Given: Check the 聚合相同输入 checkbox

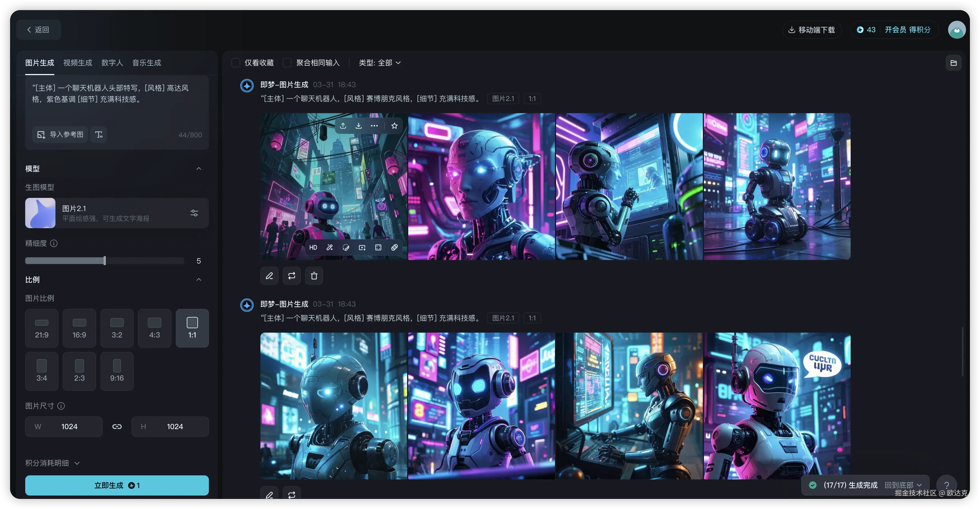Looking at the screenshot, I should click(x=288, y=63).
